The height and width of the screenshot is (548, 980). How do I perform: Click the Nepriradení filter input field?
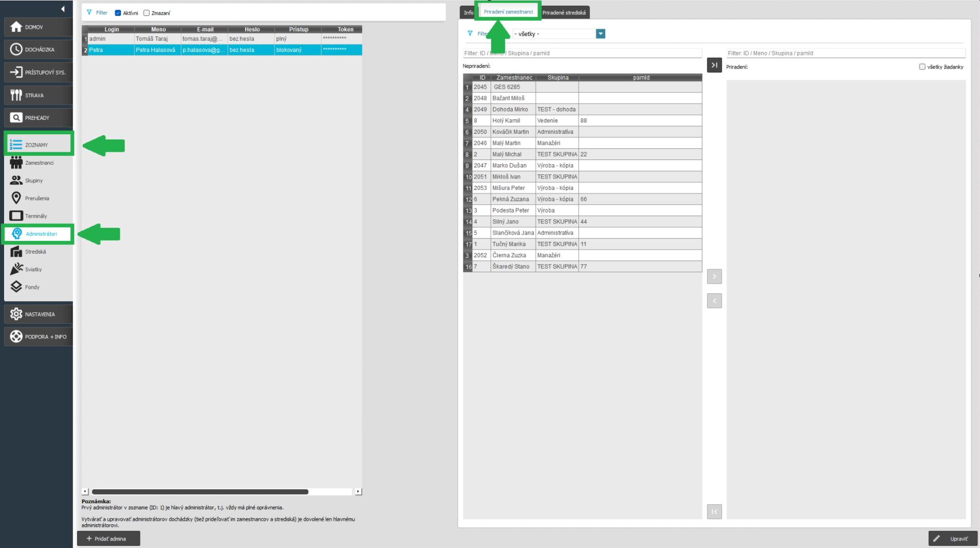(x=582, y=53)
